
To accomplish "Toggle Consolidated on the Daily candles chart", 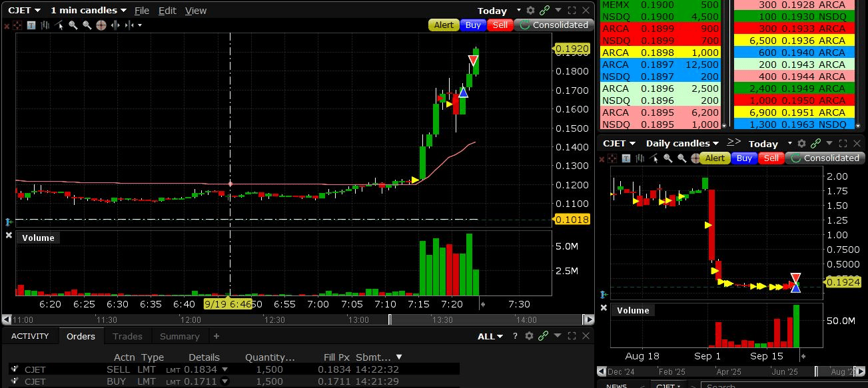I will (x=825, y=158).
